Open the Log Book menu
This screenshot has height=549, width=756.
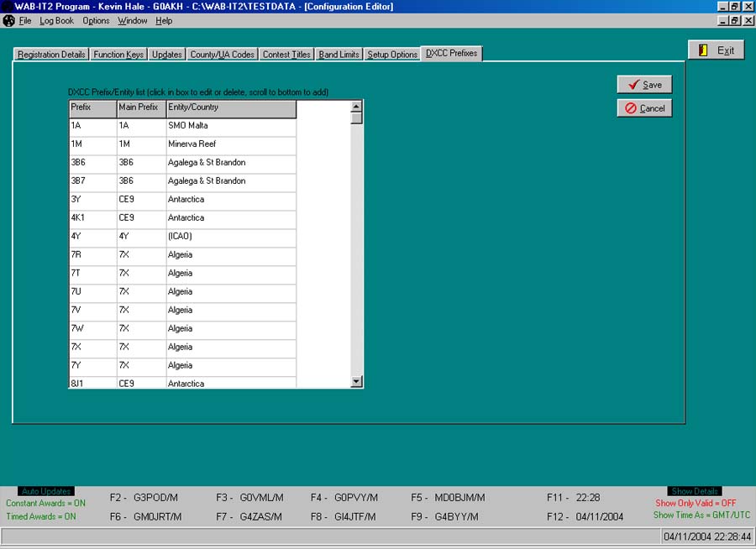pyautogui.click(x=55, y=20)
